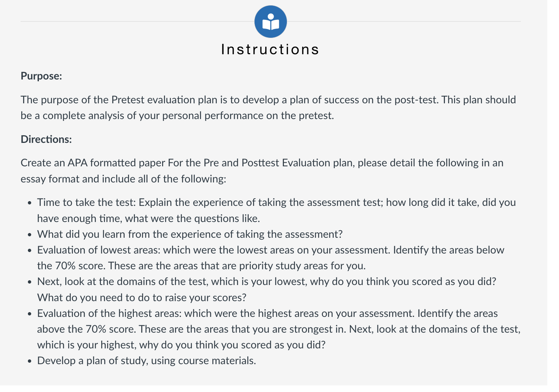
Task: Select the bold Purpose: label
Action: point(41,76)
